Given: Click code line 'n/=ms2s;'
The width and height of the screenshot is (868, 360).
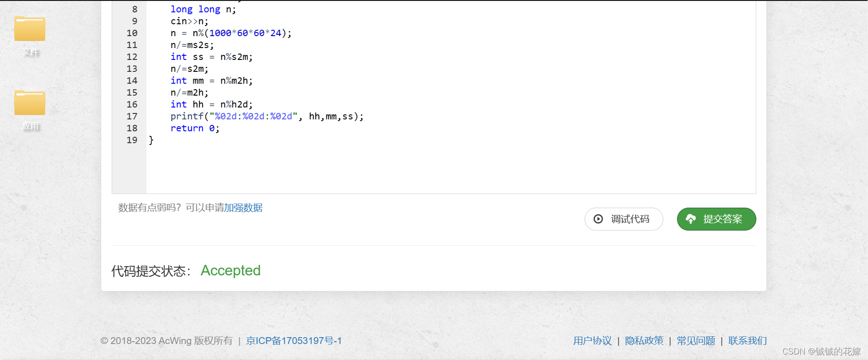Looking at the screenshot, I should (x=192, y=45).
